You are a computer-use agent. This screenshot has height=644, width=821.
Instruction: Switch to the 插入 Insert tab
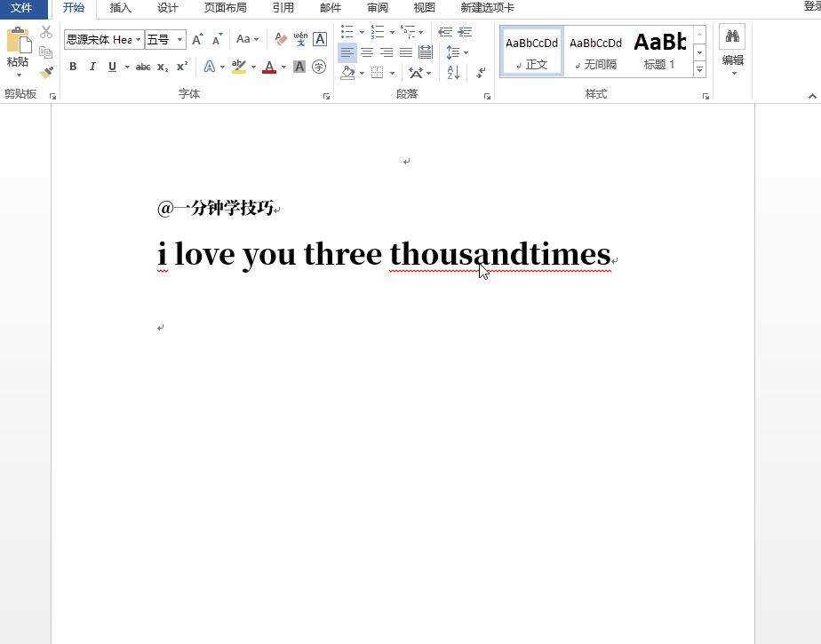click(121, 8)
